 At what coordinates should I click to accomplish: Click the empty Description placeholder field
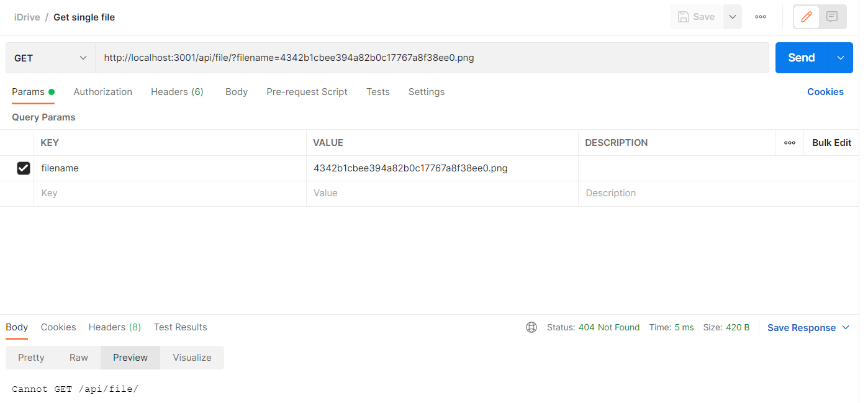[x=719, y=193]
